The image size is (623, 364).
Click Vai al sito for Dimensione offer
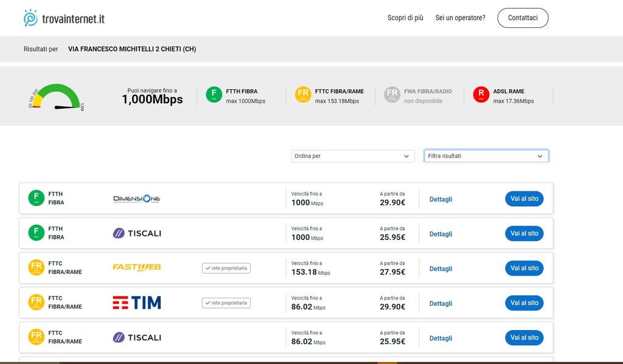pyautogui.click(x=524, y=199)
